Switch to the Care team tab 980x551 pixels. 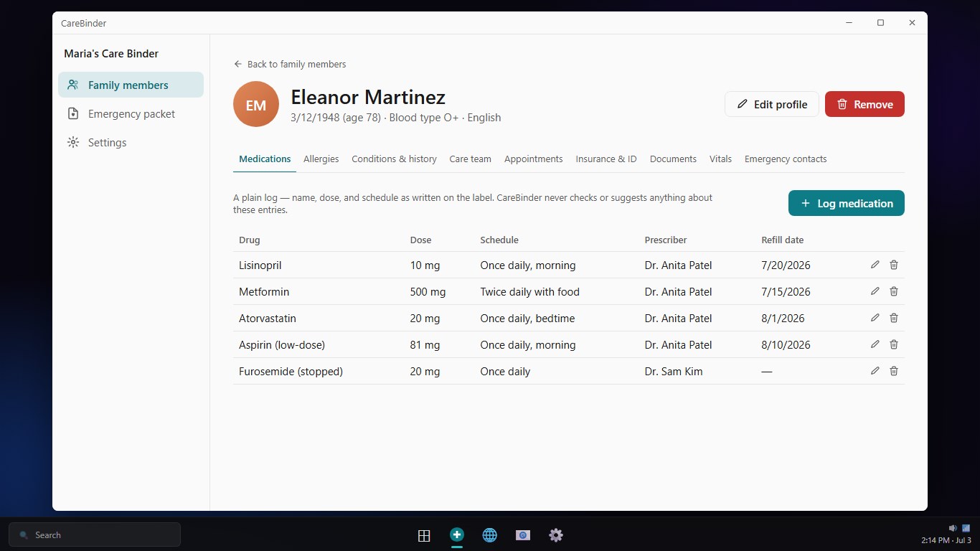click(470, 159)
